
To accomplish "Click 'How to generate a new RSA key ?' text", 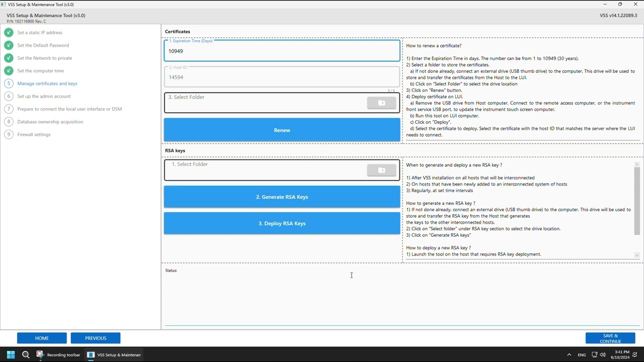I will 441,203.
